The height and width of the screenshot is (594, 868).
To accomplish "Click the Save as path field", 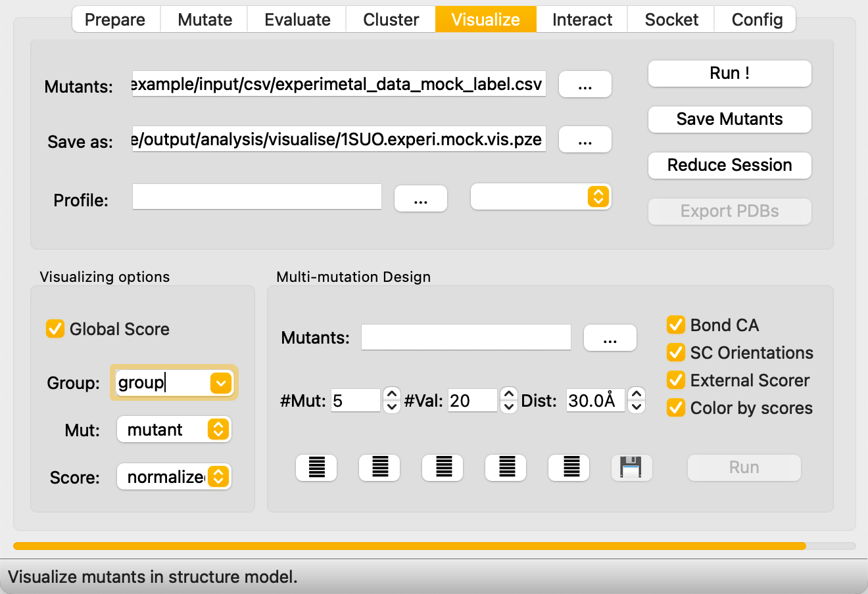I will click(x=339, y=139).
